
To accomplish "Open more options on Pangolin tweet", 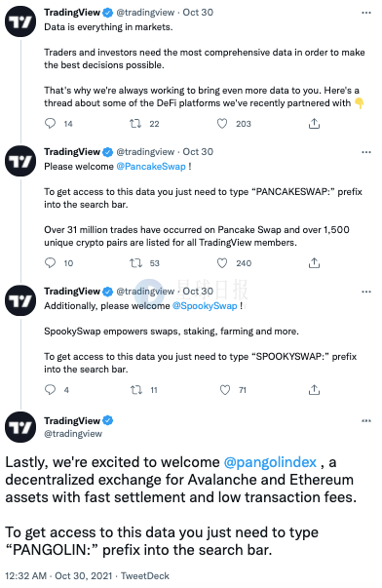I will [366, 420].
